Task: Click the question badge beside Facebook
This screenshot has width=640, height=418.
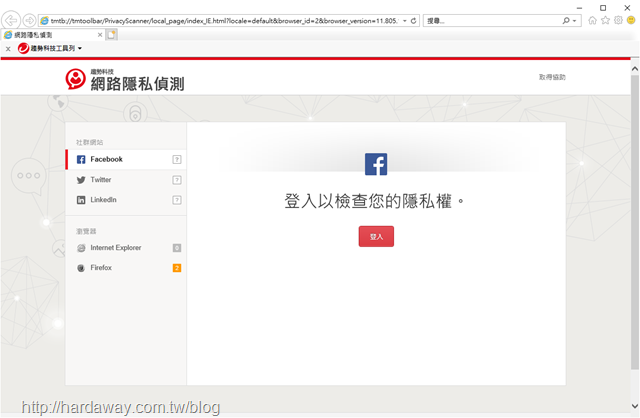Action: 177,160
